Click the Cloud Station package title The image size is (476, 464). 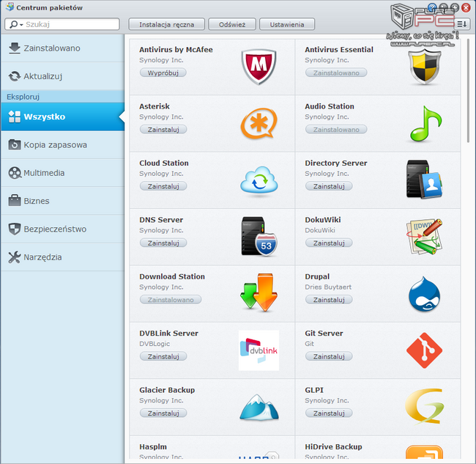[164, 163]
